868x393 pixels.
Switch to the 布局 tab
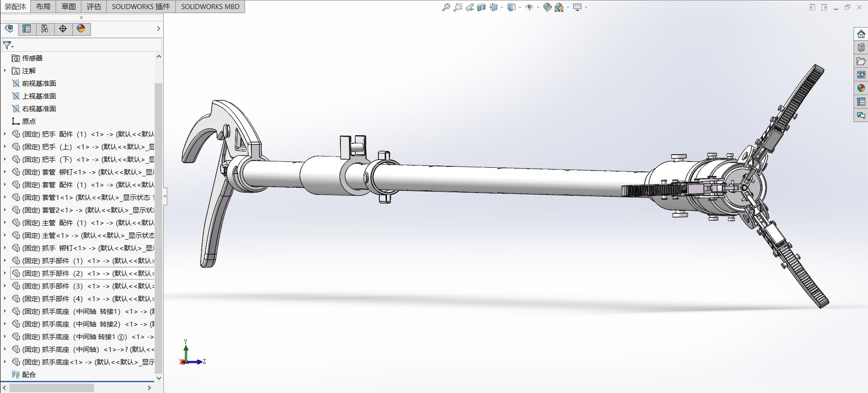click(x=43, y=6)
